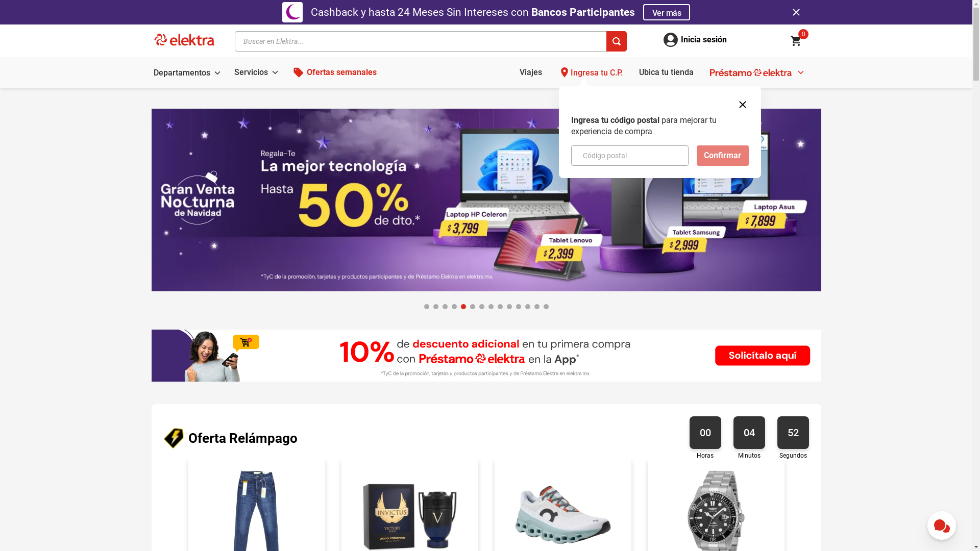Click the Confirmar button
Screen dimensions: 980x551
[722, 156]
